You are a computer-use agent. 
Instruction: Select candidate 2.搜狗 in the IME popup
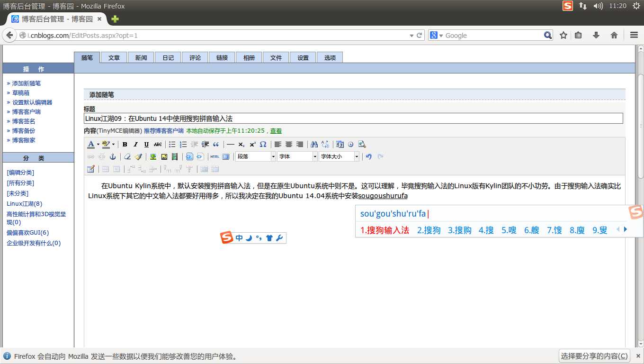click(x=429, y=230)
